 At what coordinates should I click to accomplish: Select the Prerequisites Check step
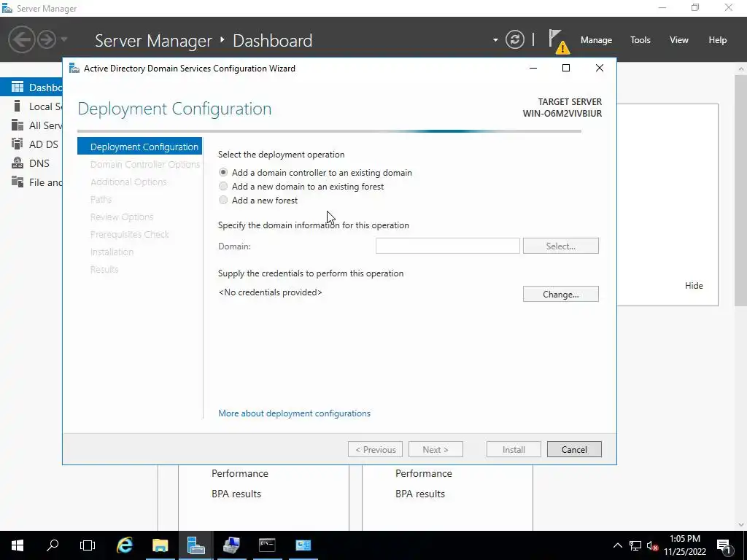130,234
